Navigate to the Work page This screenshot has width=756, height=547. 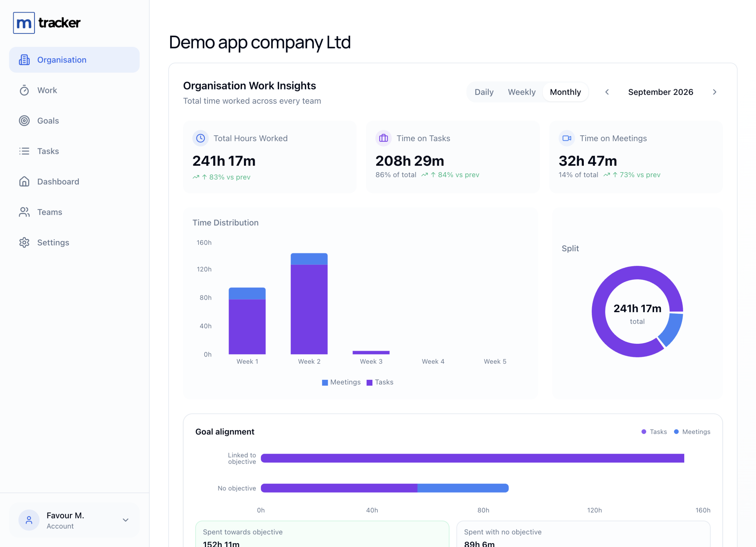click(x=74, y=90)
